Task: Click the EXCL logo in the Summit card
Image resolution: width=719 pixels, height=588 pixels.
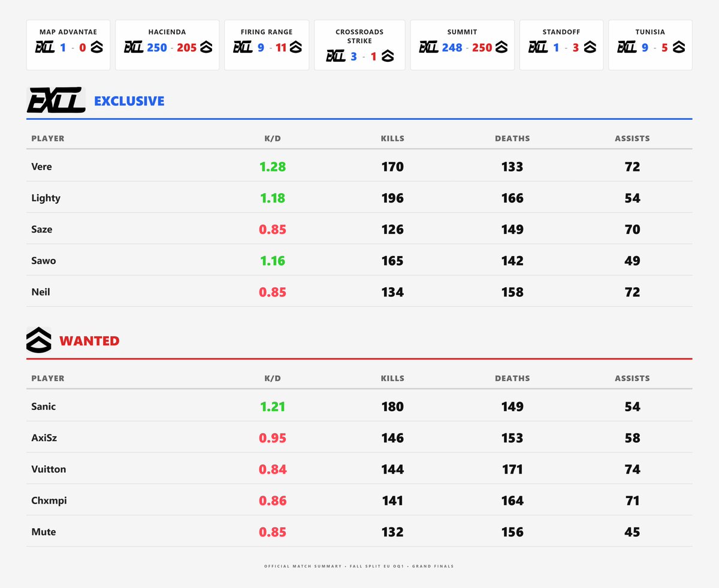Action: pyautogui.click(x=428, y=47)
